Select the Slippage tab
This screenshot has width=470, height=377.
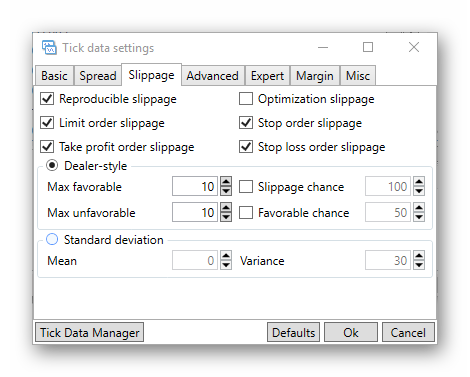[151, 75]
